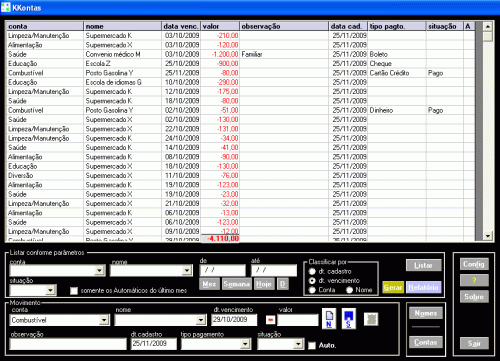Select the Conta sort radio option
The width and height of the screenshot is (500, 361).
[312, 290]
